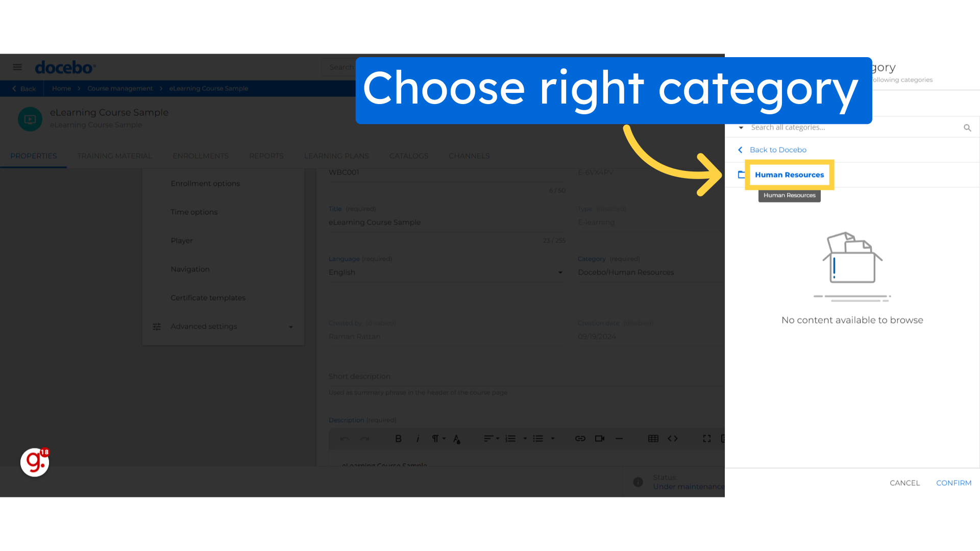
Task: Click the media embed icon
Action: point(600,438)
